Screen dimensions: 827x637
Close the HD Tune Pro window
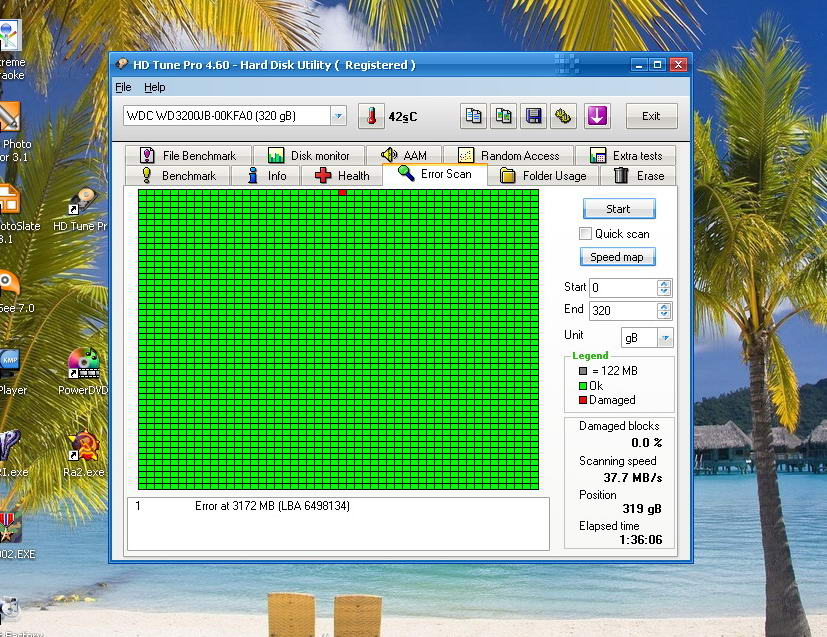coord(678,65)
